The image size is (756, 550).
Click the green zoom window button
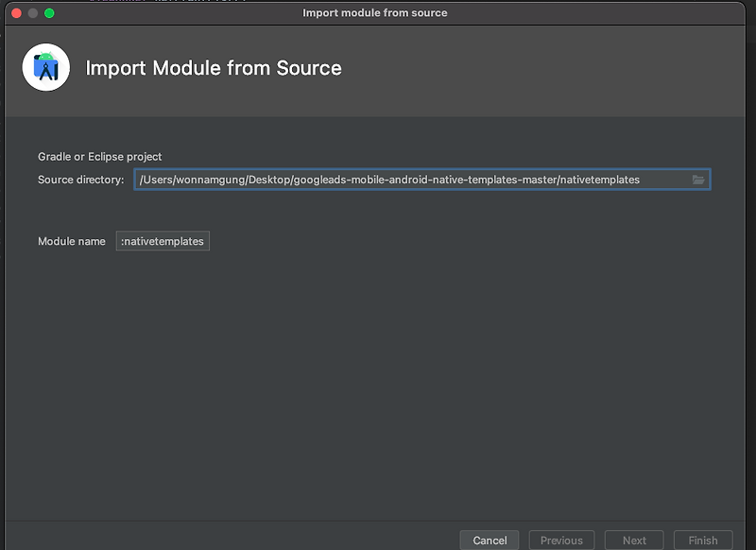[49, 13]
